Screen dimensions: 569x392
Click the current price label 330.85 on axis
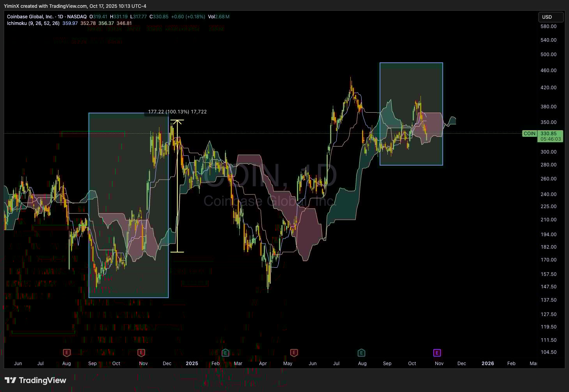tap(548, 133)
